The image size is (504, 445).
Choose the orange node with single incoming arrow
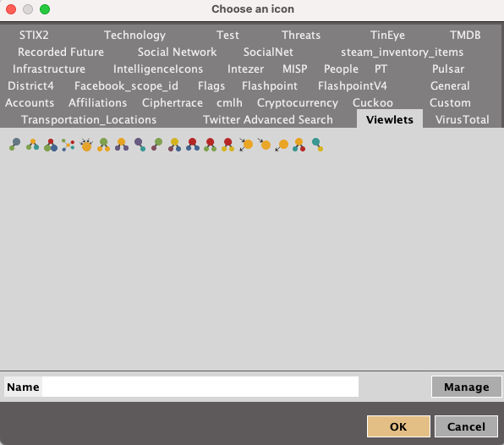(x=264, y=145)
